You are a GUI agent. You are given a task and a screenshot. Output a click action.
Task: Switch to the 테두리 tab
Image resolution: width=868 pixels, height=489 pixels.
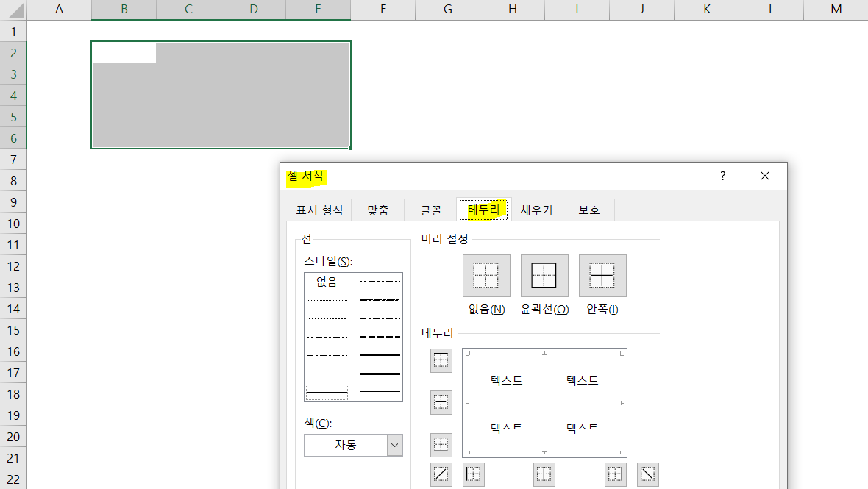point(483,210)
